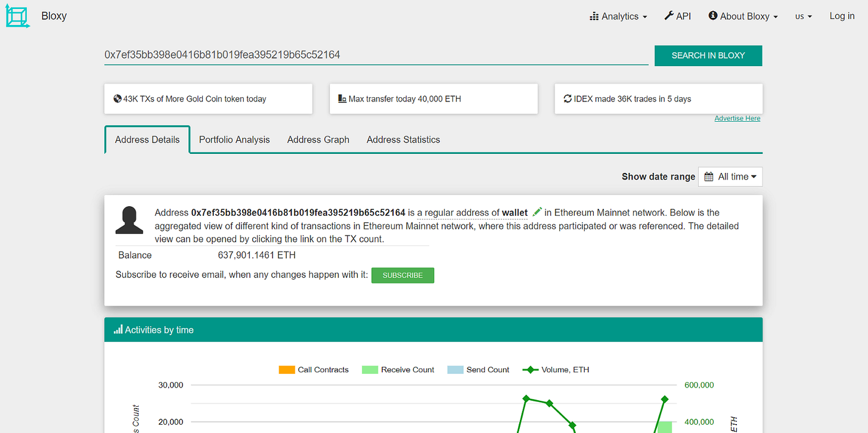The width and height of the screenshot is (868, 433).
Task: Click the Log in link
Action: pos(842,16)
